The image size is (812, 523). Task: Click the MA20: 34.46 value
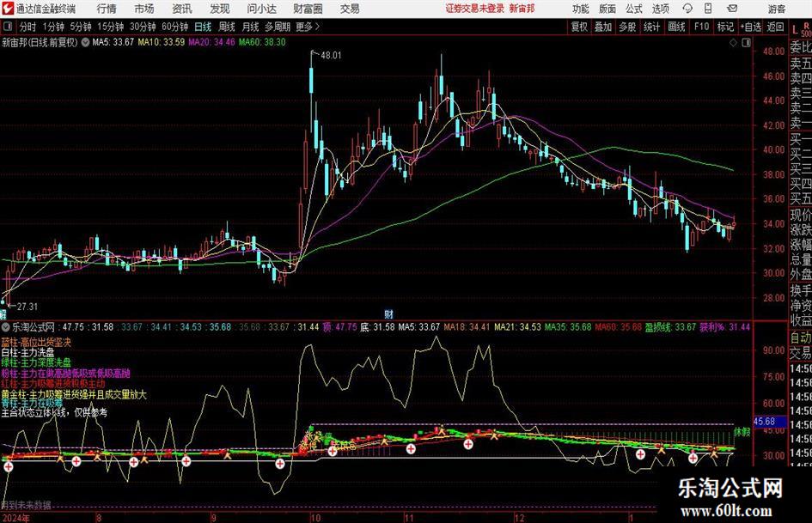pyautogui.click(x=211, y=42)
